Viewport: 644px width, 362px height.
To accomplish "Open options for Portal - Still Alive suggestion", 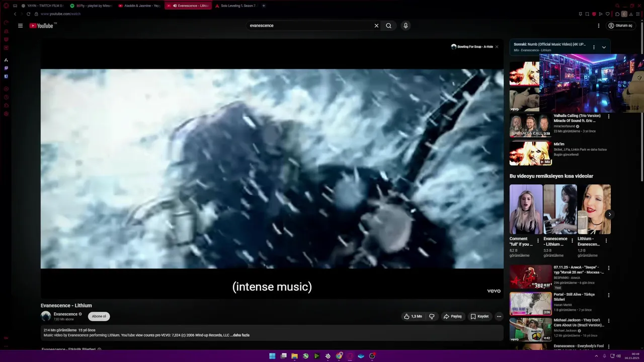I will pyautogui.click(x=608, y=295).
